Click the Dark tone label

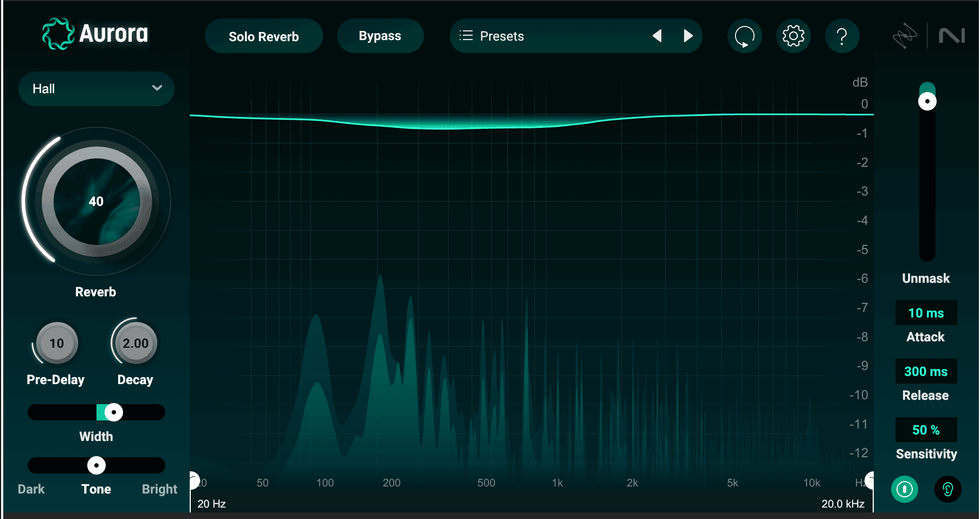(x=31, y=489)
